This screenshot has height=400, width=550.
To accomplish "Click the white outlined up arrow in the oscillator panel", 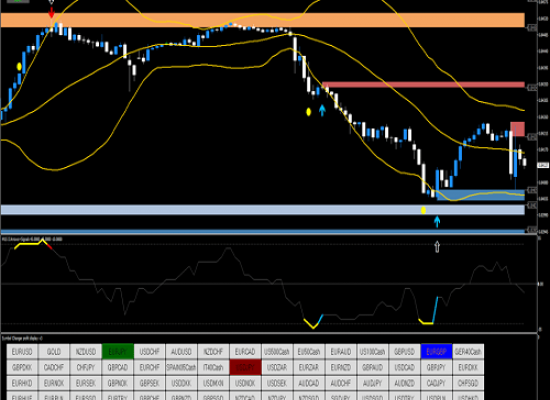I will (x=437, y=247).
